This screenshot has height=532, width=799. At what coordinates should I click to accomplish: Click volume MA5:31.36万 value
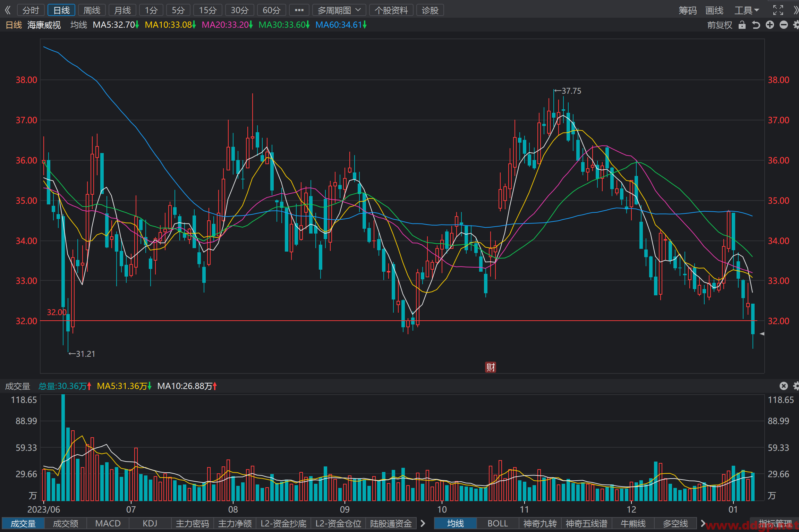pyautogui.click(x=124, y=386)
